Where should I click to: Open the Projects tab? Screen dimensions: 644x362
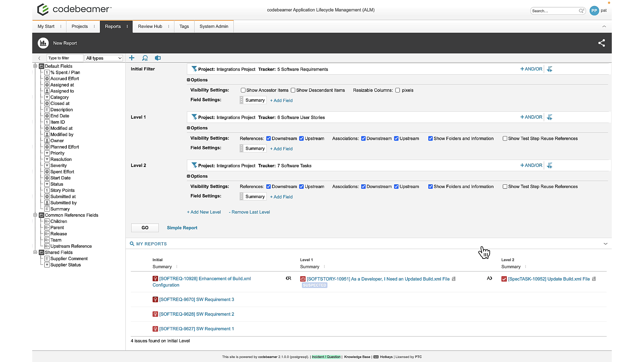(79, 26)
